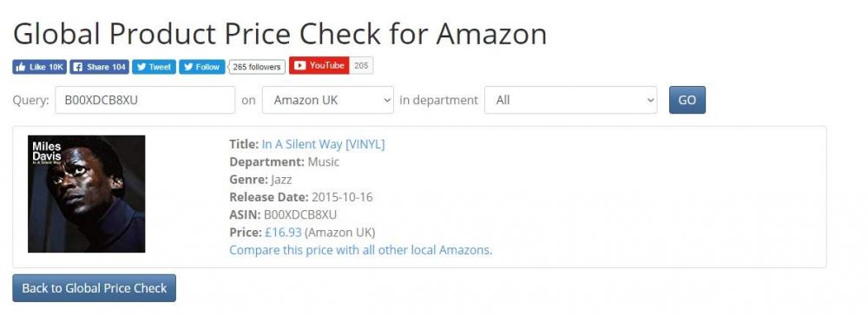The image size is (868, 316).
Task: Open the In A Silent Way [VINYL] link
Action: click(323, 144)
